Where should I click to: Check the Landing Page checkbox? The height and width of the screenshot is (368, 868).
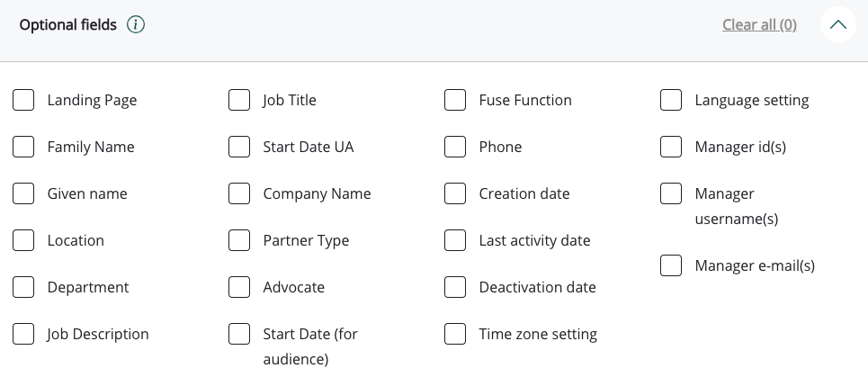23,100
